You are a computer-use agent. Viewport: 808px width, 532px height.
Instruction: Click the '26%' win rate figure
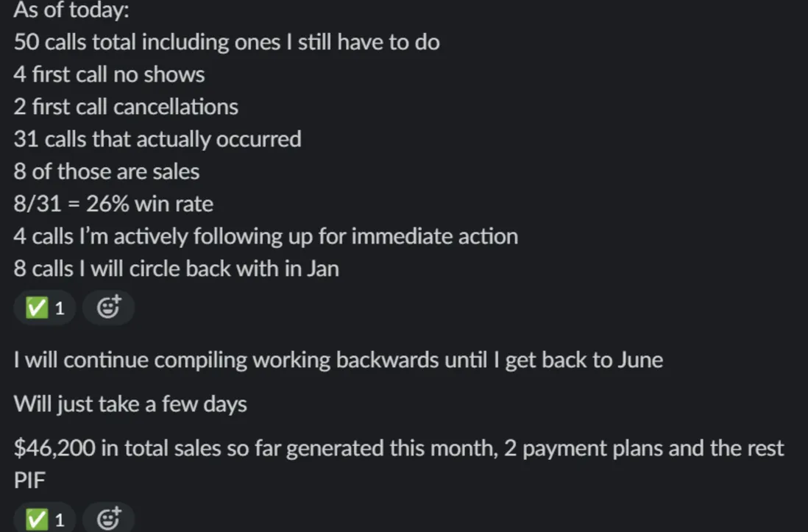107,204
